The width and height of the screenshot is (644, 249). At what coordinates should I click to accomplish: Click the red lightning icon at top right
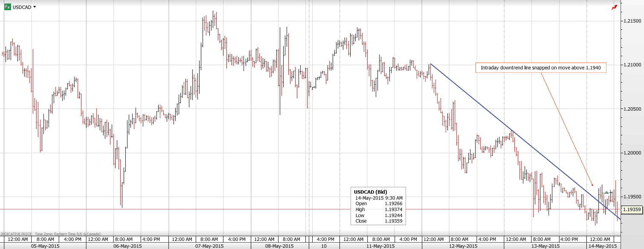click(x=614, y=7)
